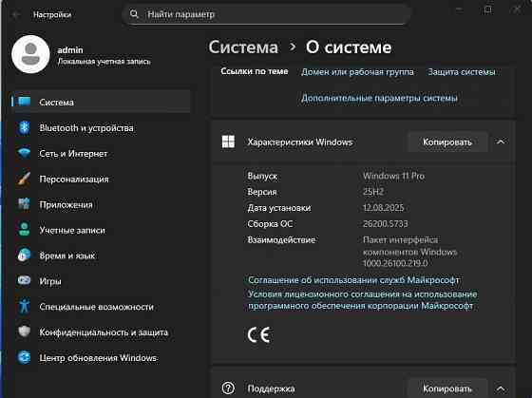Open Дополнительные параметры системы link
Screen dimensions: 532x398
coord(379,98)
